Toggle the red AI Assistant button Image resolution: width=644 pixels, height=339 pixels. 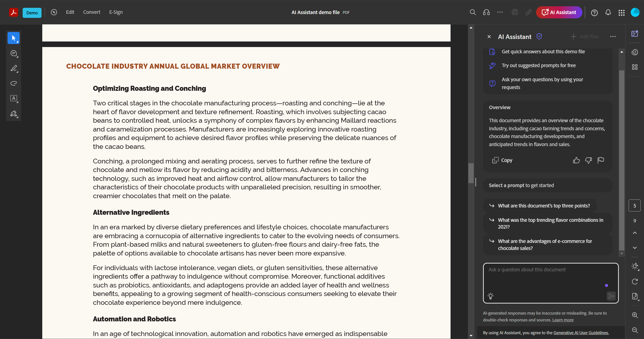coord(559,12)
